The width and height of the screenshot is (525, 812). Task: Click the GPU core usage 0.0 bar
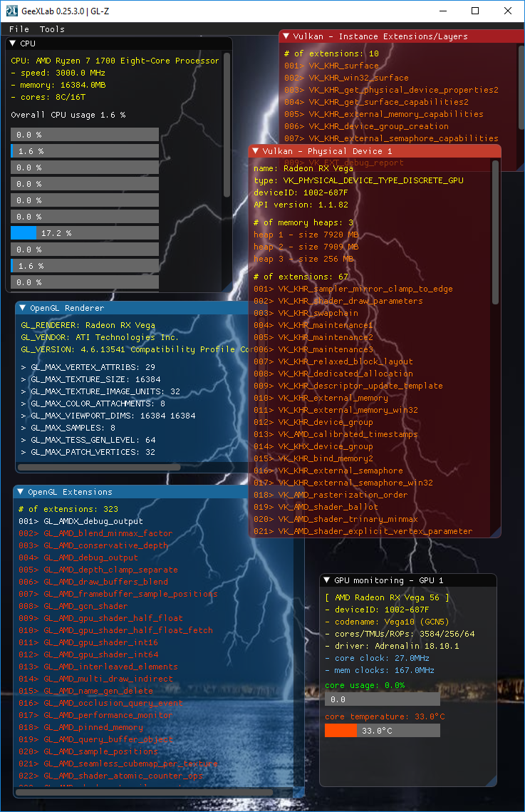(x=383, y=699)
